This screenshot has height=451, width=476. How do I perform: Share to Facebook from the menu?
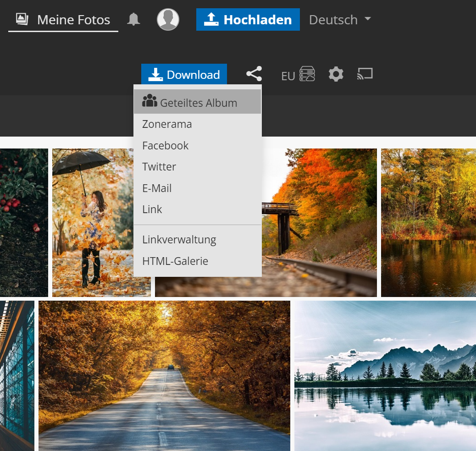pos(165,146)
